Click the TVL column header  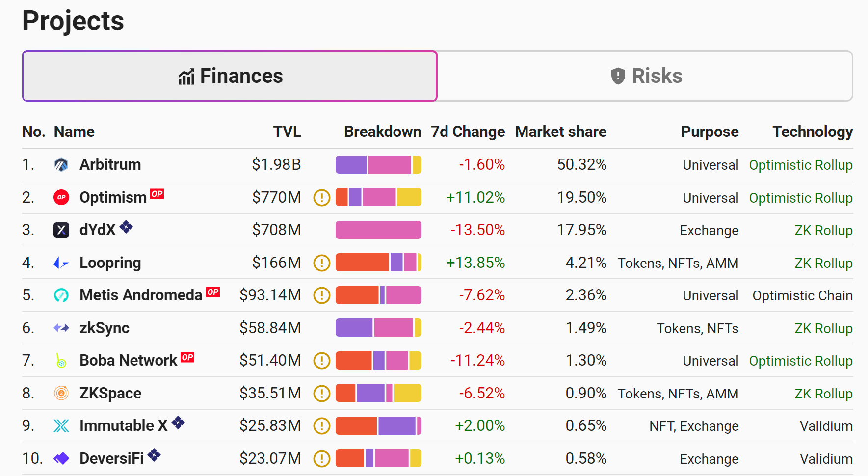[x=287, y=132]
